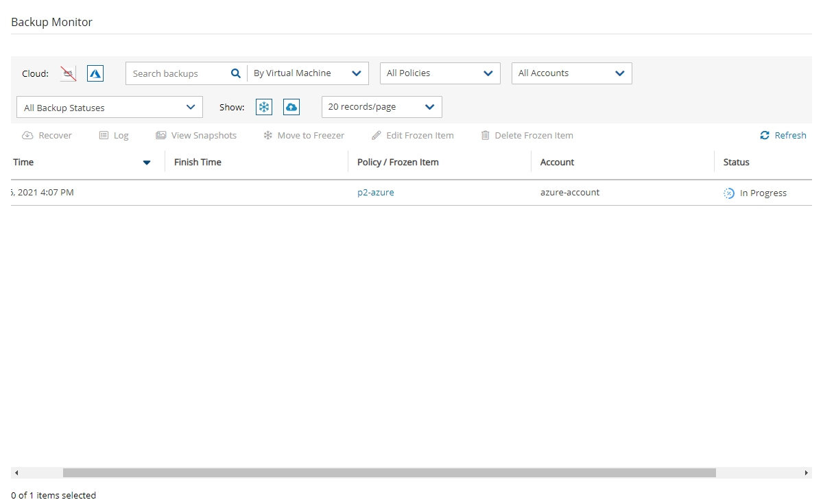
Task: Click the cloud upload Show filter icon
Action: pos(291,107)
